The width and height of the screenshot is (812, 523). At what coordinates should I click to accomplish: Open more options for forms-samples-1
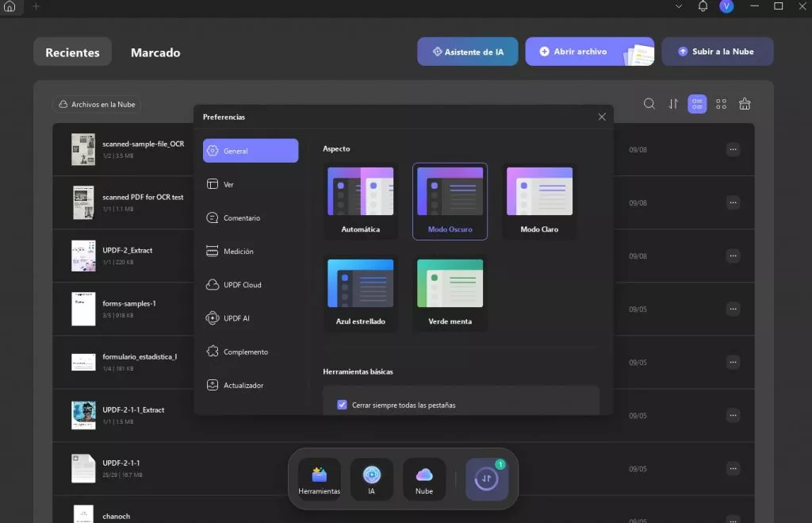[733, 309]
